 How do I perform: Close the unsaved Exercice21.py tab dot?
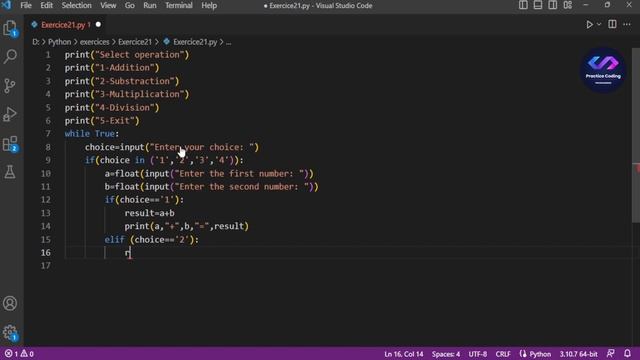(98, 24)
